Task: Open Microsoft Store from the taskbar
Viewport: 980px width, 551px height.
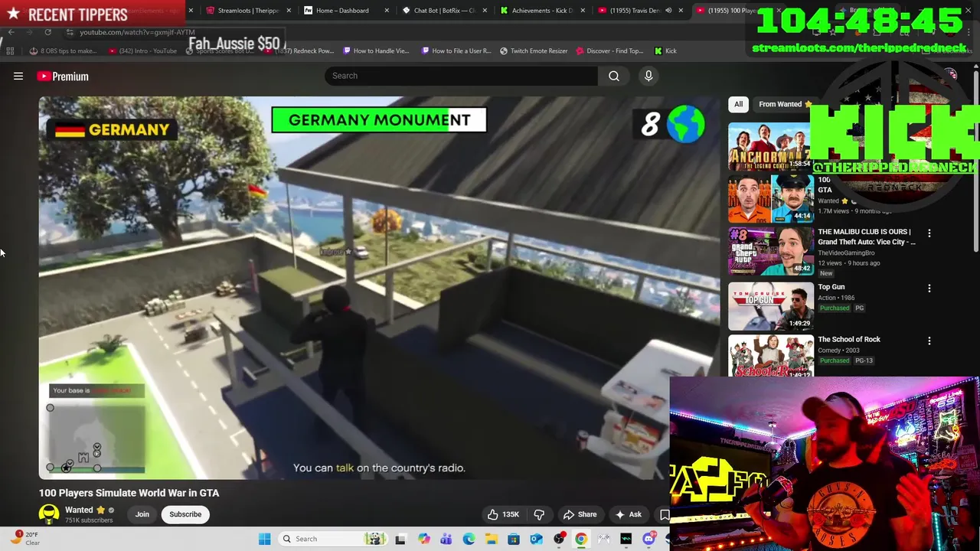Action: (514, 539)
